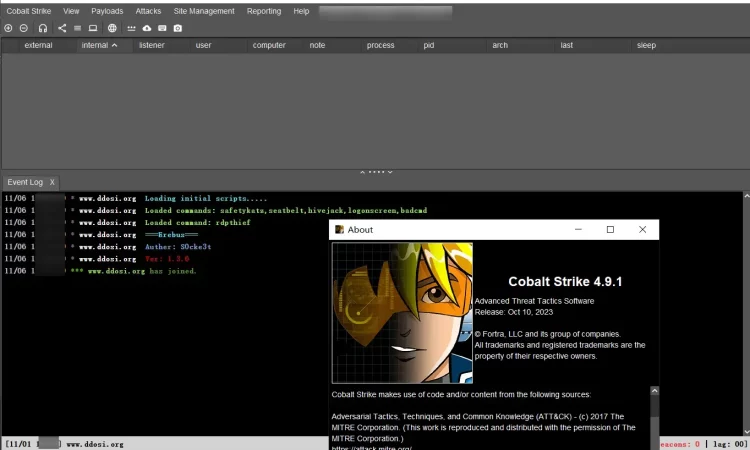Click 'Advanced Threat Tactics Software' text
The height and width of the screenshot is (450, 750).
(x=534, y=301)
